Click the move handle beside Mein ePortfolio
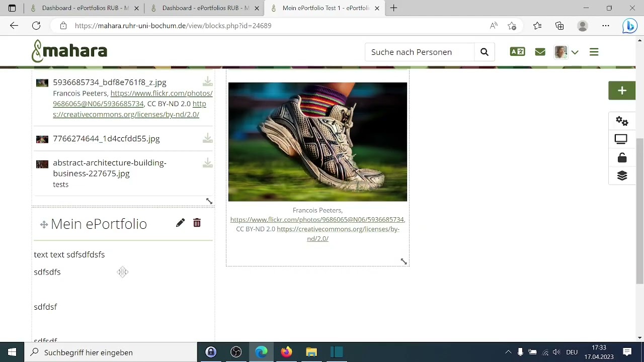Image resolution: width=644 pixels, height=362 pixels. click(44, 225)
